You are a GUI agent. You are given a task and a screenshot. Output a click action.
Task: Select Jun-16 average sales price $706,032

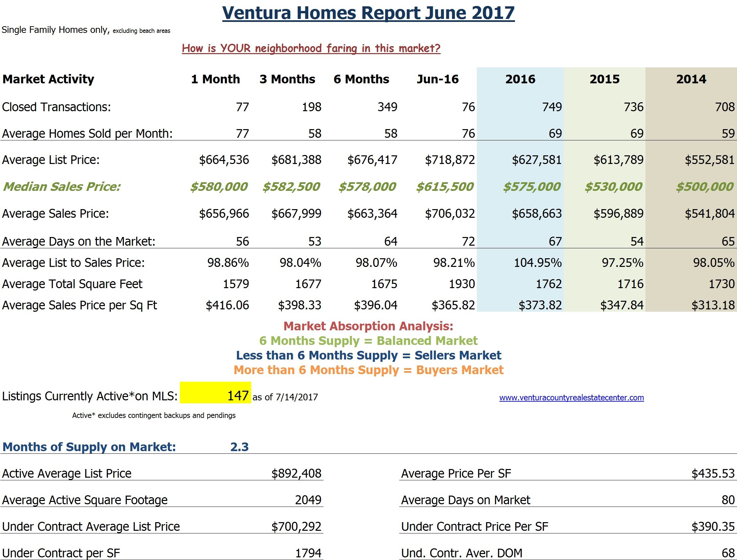click(450, 214)
